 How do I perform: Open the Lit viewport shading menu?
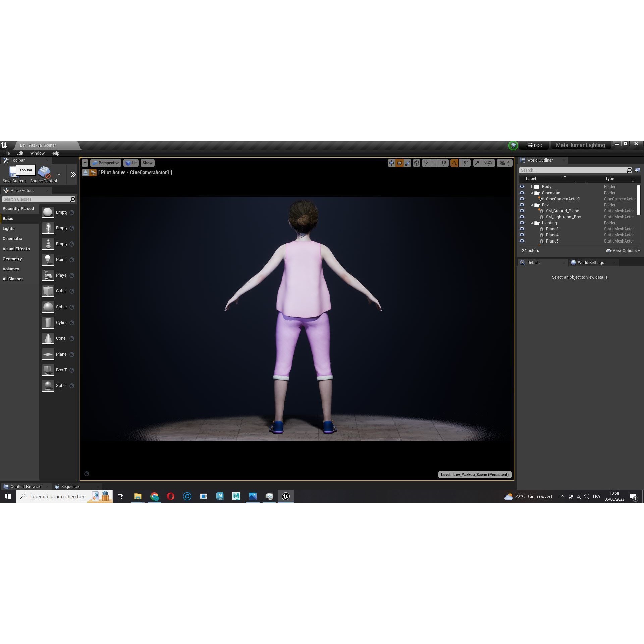click(131, 163)
